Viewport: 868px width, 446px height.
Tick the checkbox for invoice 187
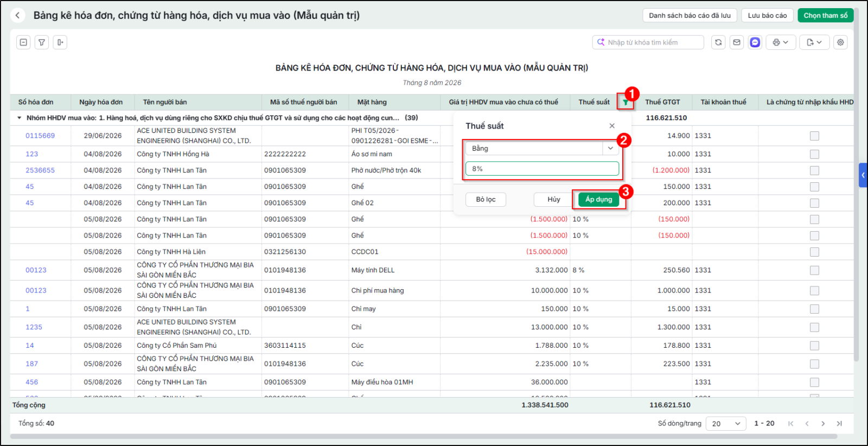click(814, 364)
